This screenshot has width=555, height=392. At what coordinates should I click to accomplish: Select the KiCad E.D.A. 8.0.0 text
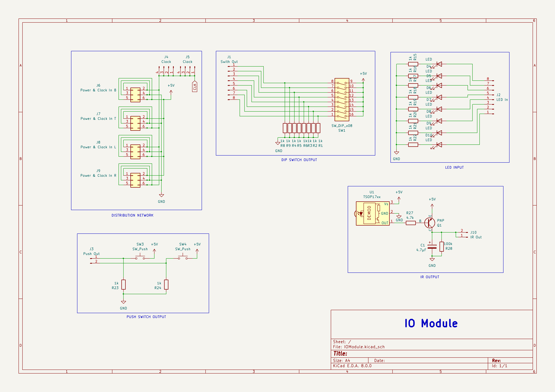click(x=352, y=366)
